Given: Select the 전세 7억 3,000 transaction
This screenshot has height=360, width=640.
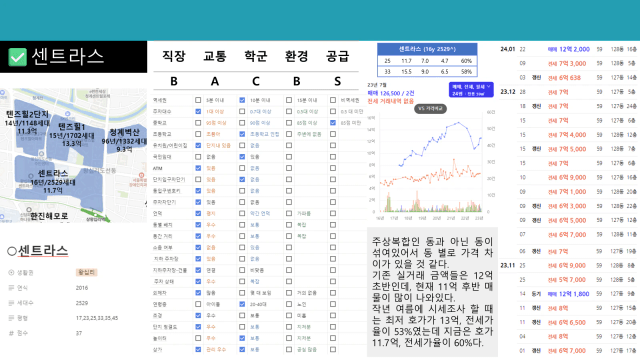Looking at the screenshot, I should coord(567,64).
